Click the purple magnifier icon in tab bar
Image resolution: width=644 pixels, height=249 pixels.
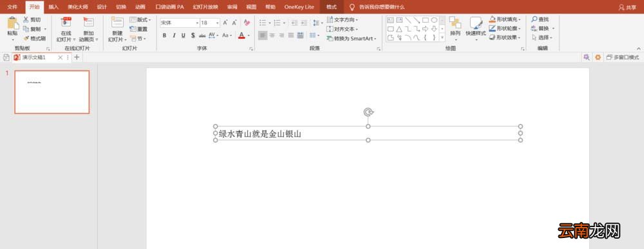point(587,57)
